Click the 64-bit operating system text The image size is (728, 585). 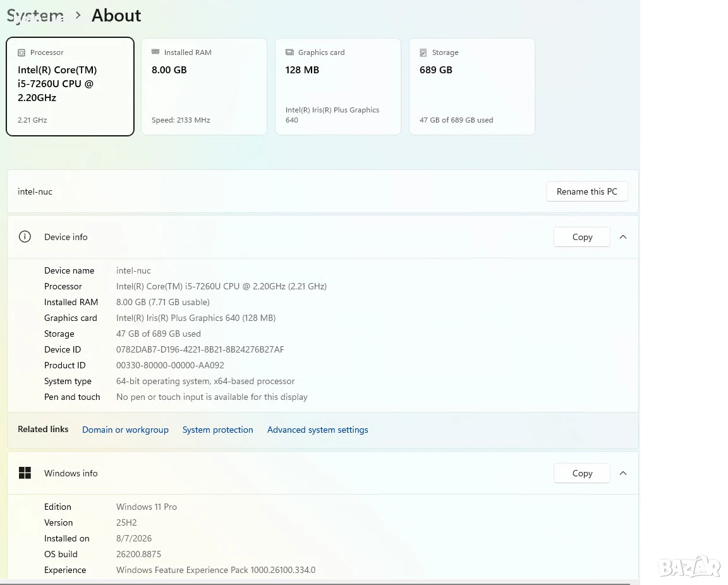pos(205,381)
